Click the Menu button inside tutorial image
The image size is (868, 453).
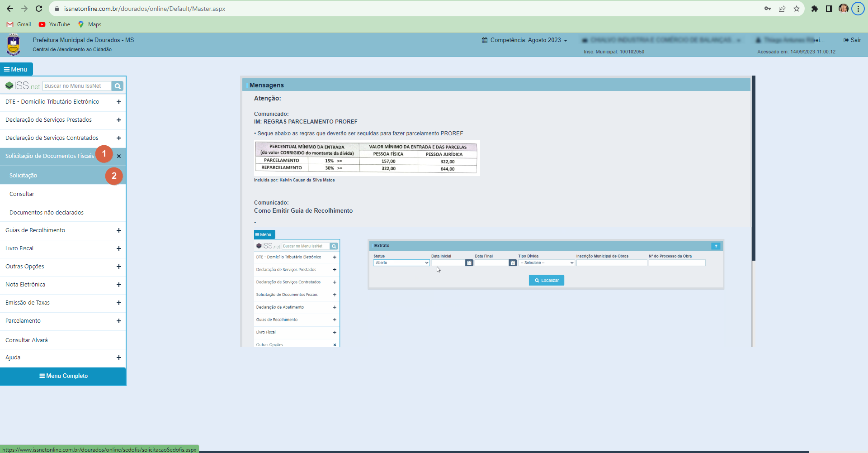[x=264, y=234]
